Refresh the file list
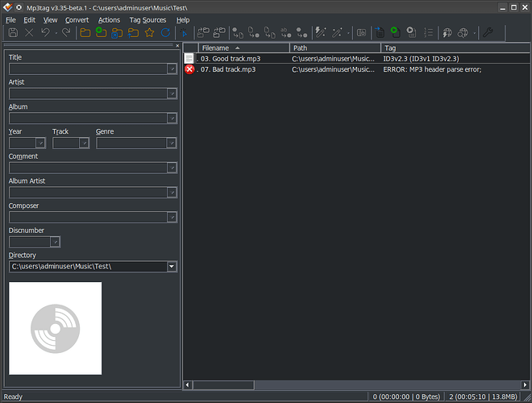 165,33
